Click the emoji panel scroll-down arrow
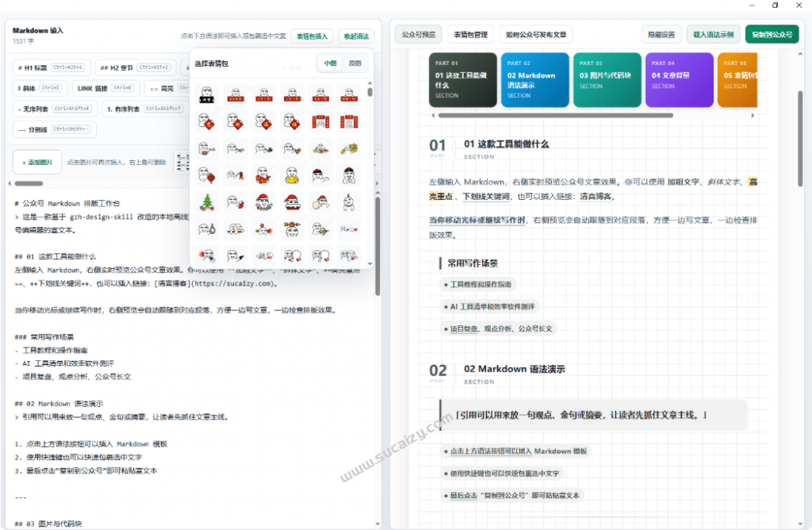The height and width of the screenshot is (530, 812). 370,263
